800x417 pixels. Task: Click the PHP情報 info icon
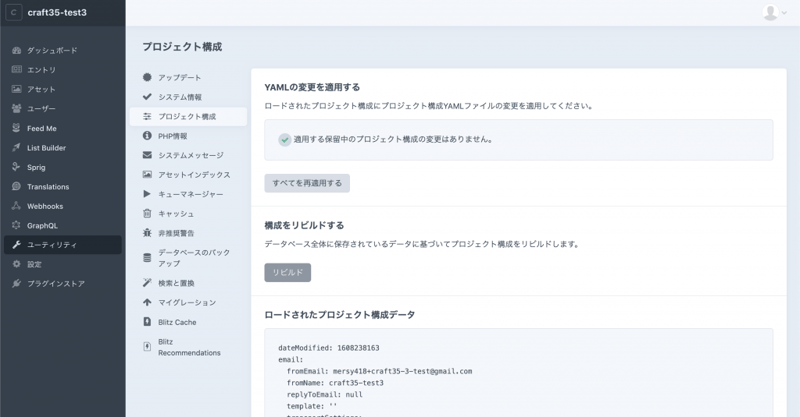coord(147,136)
